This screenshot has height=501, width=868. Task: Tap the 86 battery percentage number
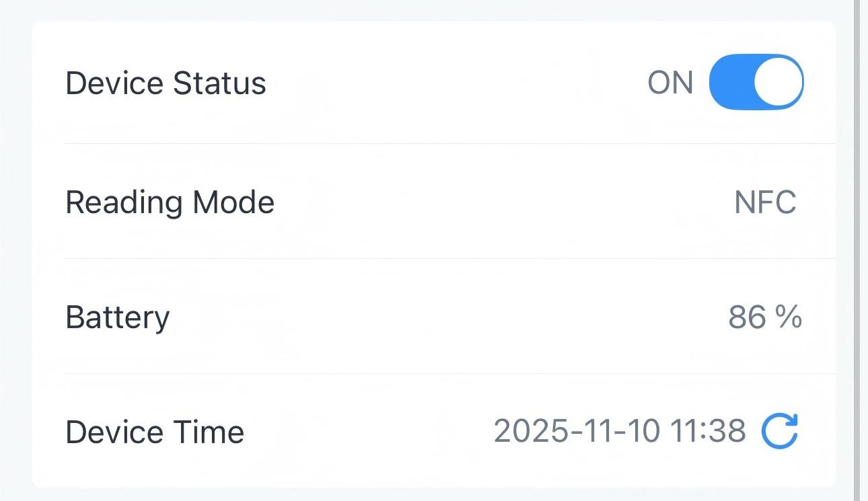tap(747, 317)
